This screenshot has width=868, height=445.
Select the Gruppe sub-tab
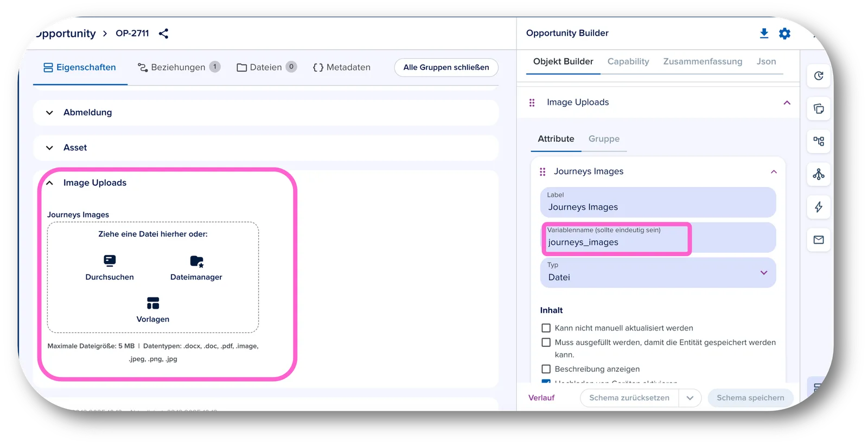tap(604, 139)
